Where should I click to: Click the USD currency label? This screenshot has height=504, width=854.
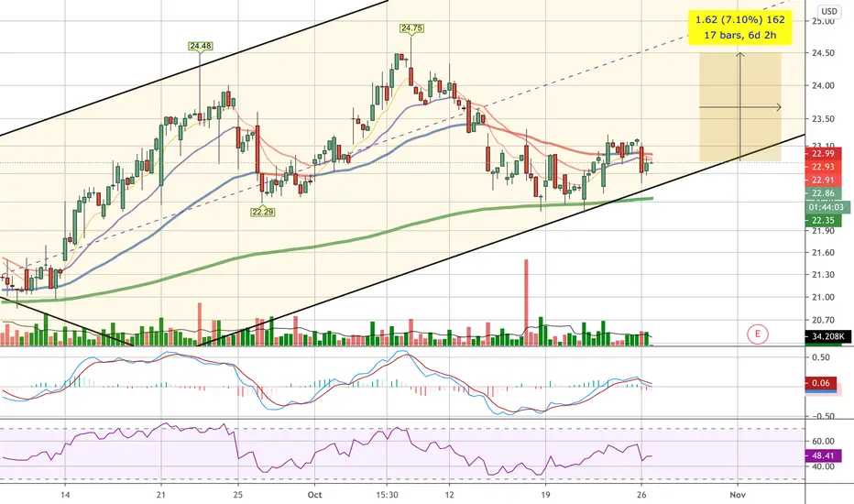coord(829,11)
